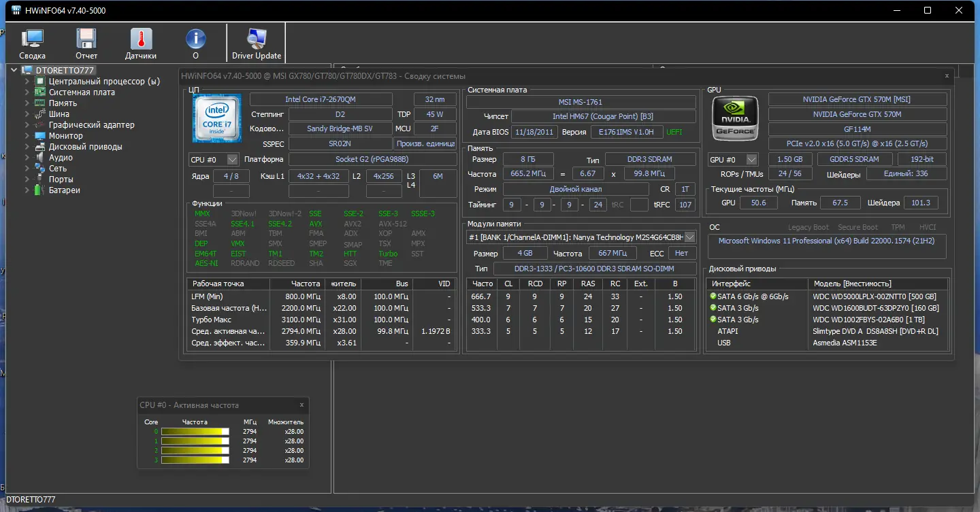Image resolution: width=980 pixels, height=512 pixels.
Task: Minimize the HWiNFO64 main window
Action: point(897,10)
